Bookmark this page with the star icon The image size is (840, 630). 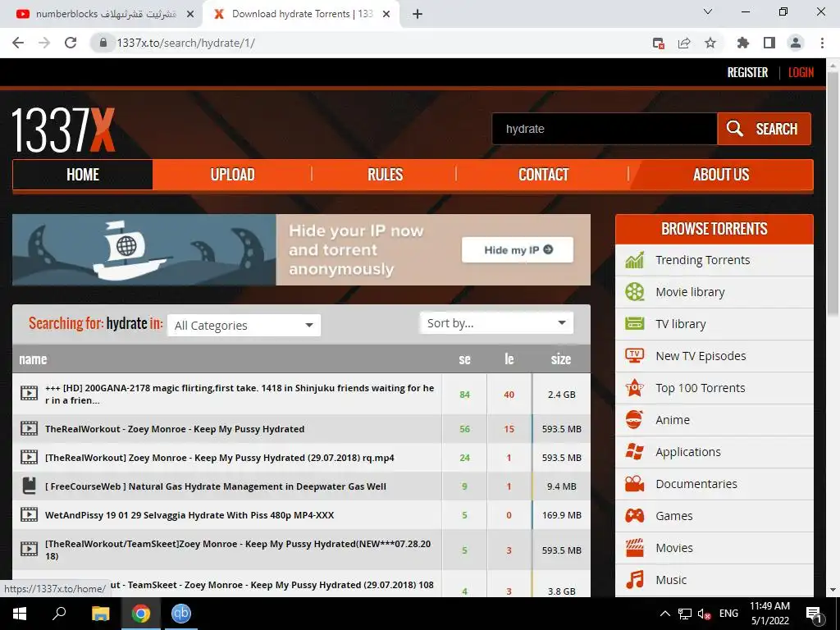(710, 43)
